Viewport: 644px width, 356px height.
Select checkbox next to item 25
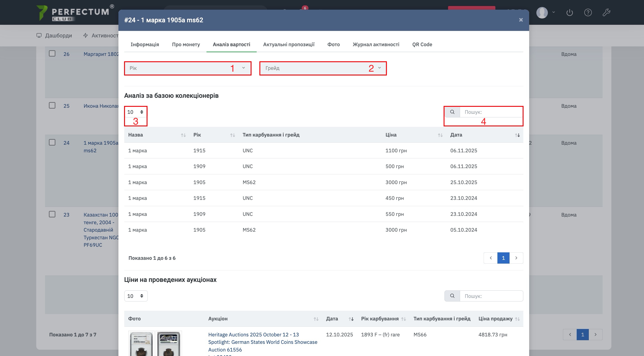tap(52, 106)
